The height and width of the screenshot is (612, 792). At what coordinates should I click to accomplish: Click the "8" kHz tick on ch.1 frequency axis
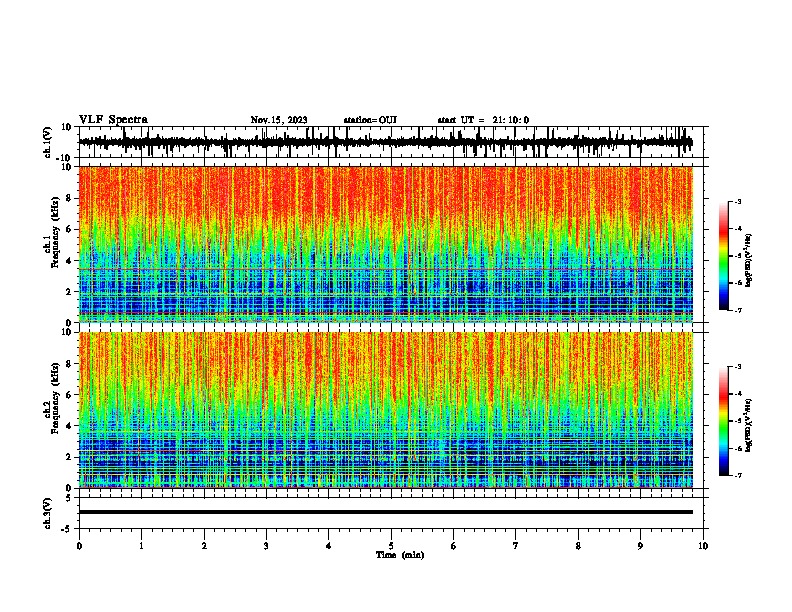(69, 198)
